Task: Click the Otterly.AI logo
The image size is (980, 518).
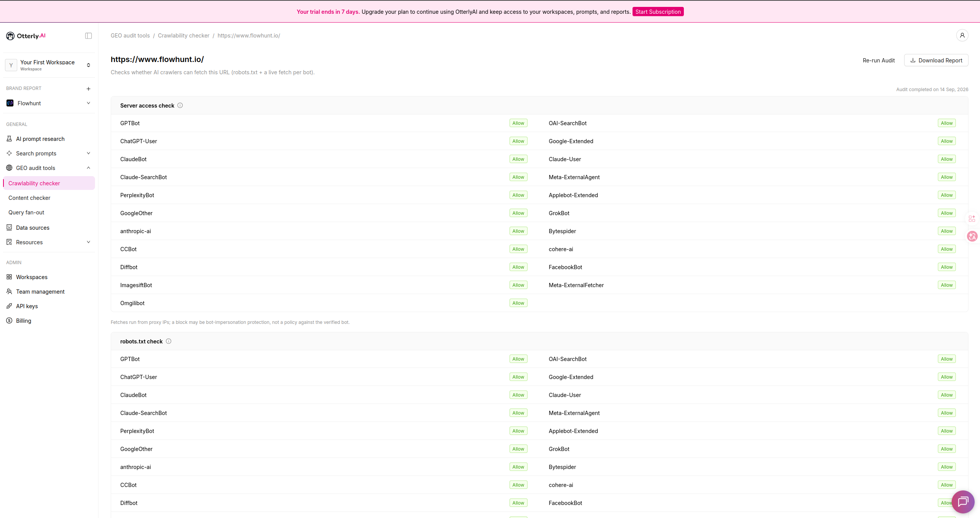Action: pos(26,36)
